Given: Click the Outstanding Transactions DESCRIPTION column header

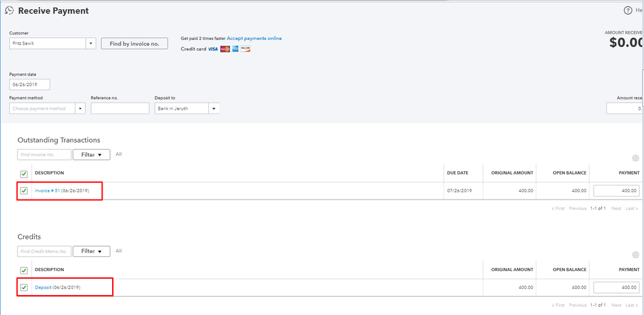Looking at the screenshot, I should click(x=49, y=173).
